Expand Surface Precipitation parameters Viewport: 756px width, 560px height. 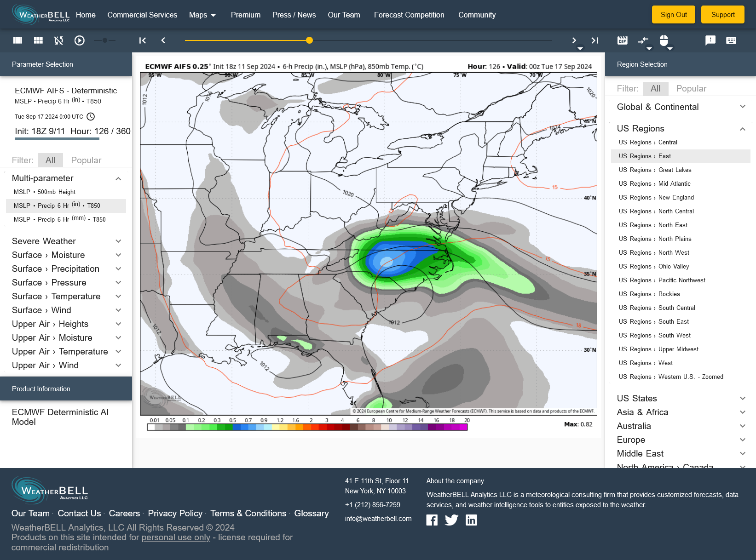coord(66,269)
